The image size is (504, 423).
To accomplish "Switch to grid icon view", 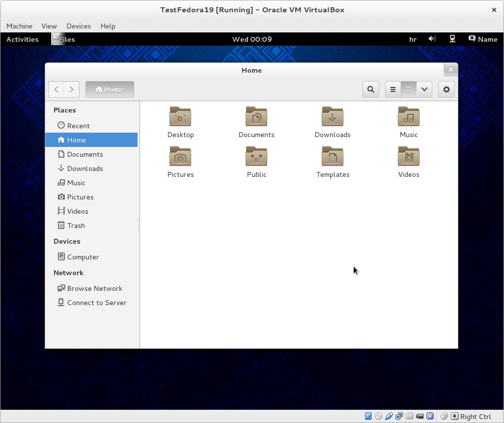I will click(x=408, y=89).
